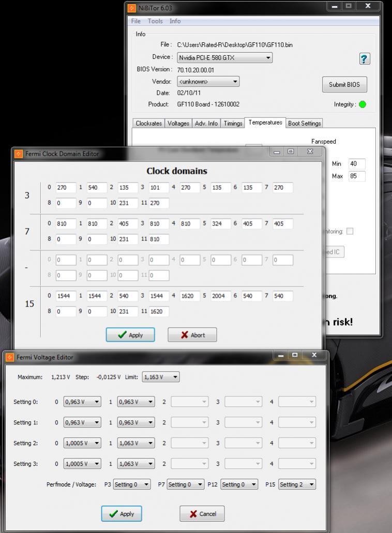Click the BIOS Version text 70.10.20.00.01
This screenshot has width=392, height=533.
tap(195, 70)
